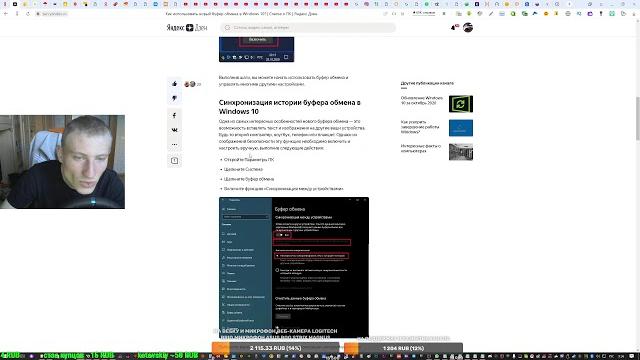Open the comments/report icon below share buttons
Viewport: 640px width, 360px height.
[x=174, y=161]
